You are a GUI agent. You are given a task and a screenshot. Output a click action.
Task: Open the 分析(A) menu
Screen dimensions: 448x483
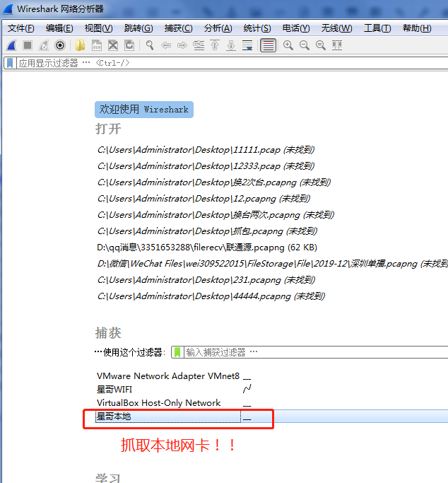[x=218, y=28]
